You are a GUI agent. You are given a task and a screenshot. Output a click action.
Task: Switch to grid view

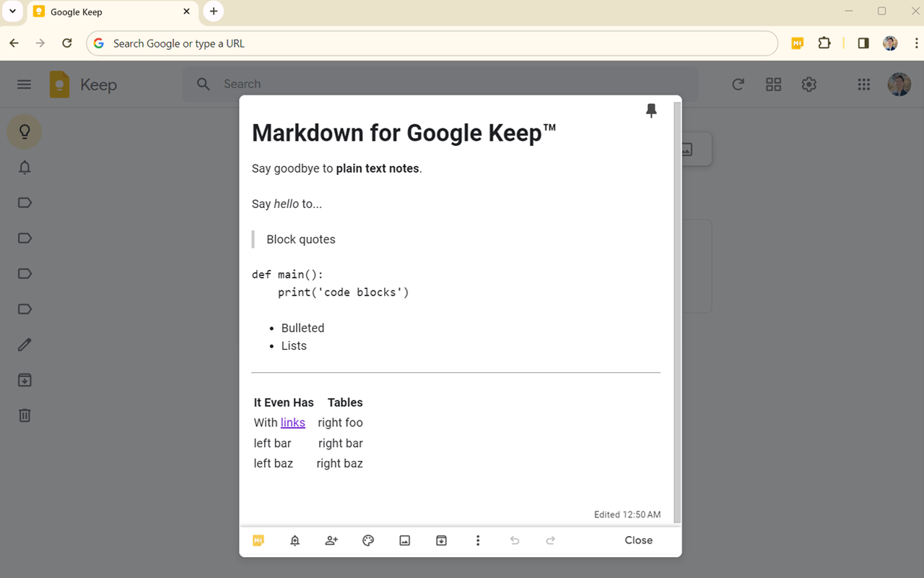pos(773,85)
